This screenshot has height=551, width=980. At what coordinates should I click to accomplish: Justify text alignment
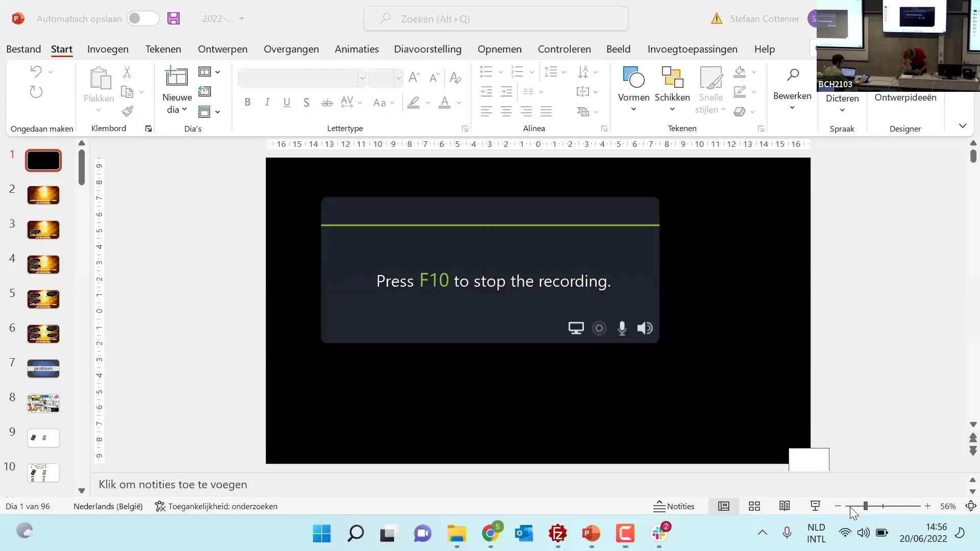[x=546, y=111]
